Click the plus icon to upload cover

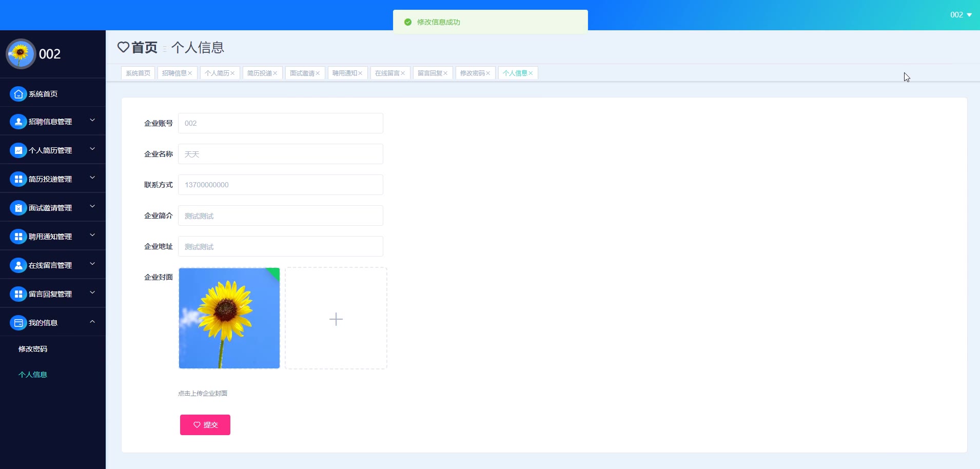pos(336,319)
